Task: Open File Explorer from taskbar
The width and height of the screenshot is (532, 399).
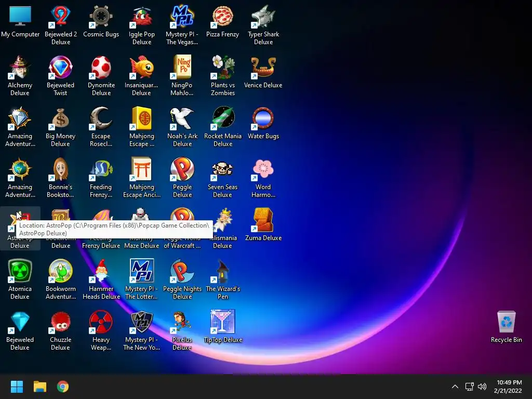Action: click(39, 387)
